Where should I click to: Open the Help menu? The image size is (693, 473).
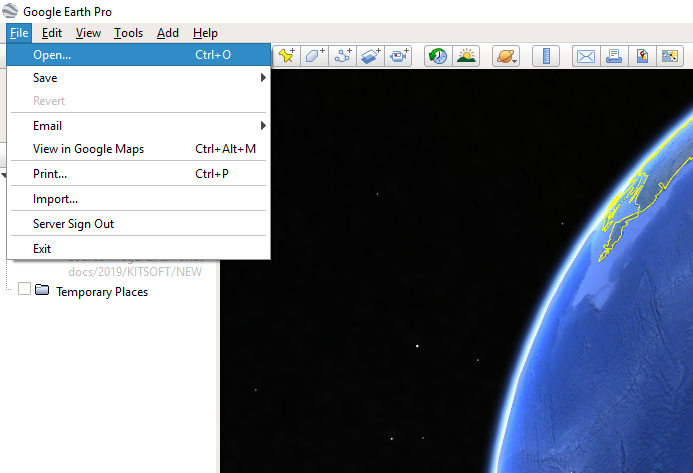pyautogui.click(x=205, y=33)
